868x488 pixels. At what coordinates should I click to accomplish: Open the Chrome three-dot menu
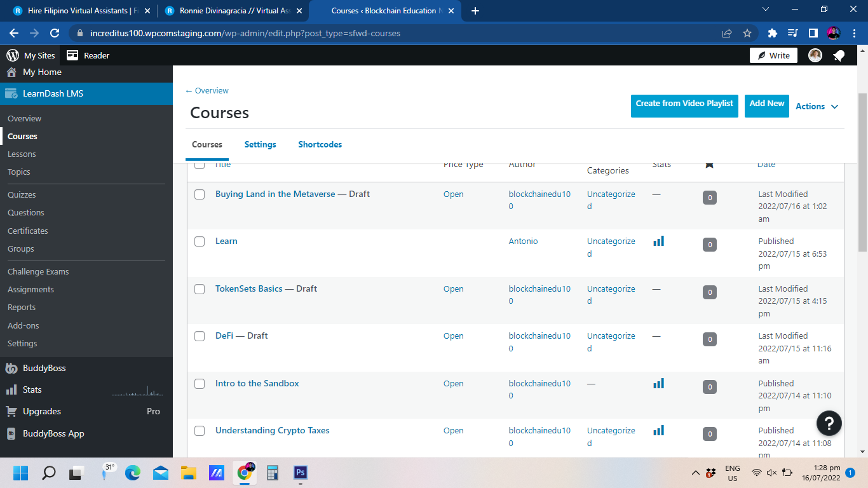click(x=853, y=33)
